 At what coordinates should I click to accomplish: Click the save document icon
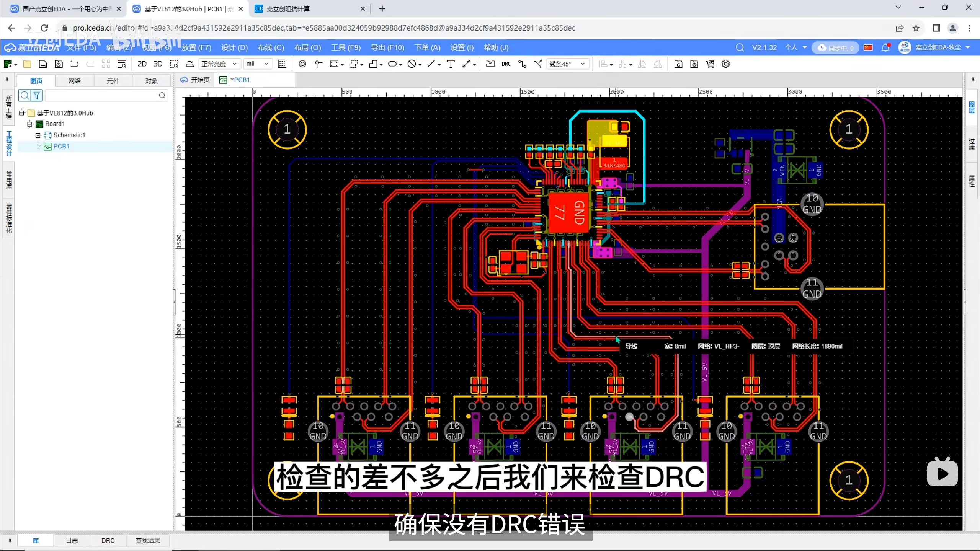[43, 64]
